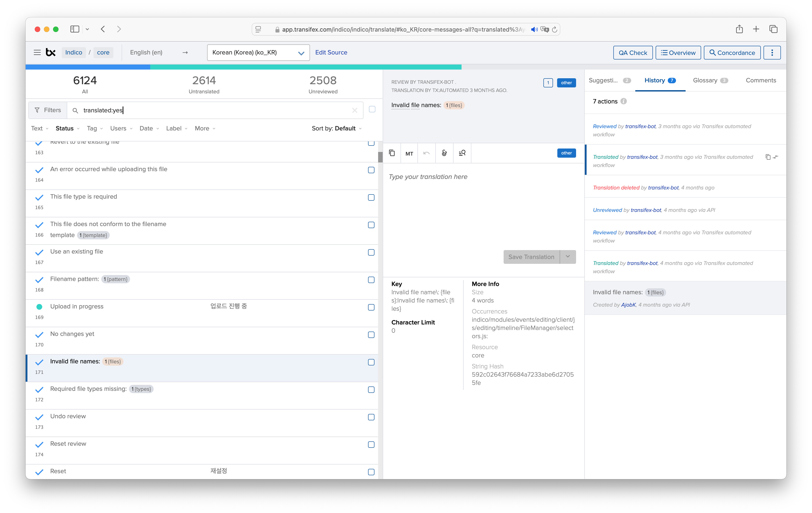Image resolution: width=812 pixels, height=513 pixels.
Task: Expand the Users filter dropdown
Action: click(121, 128)
